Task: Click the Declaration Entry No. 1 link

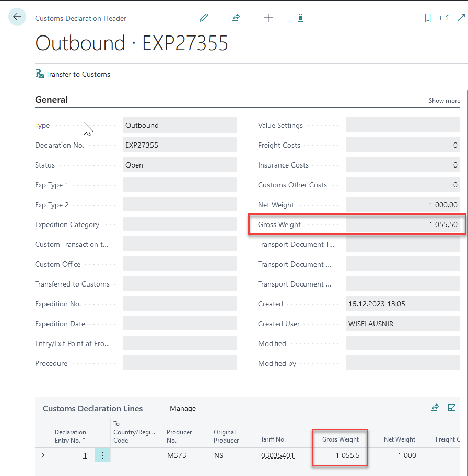Action: coord(85,455)
